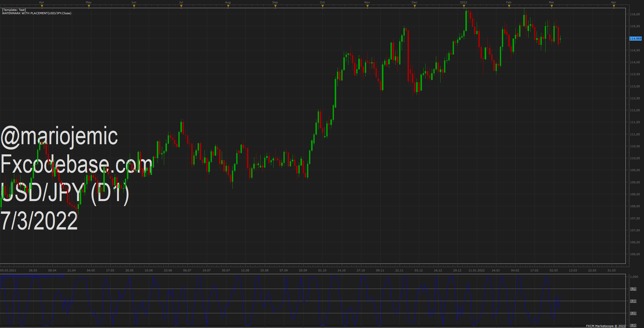Click the Mar month marker triangle
This screenshot has height=328, width=644.
(552, 6)
